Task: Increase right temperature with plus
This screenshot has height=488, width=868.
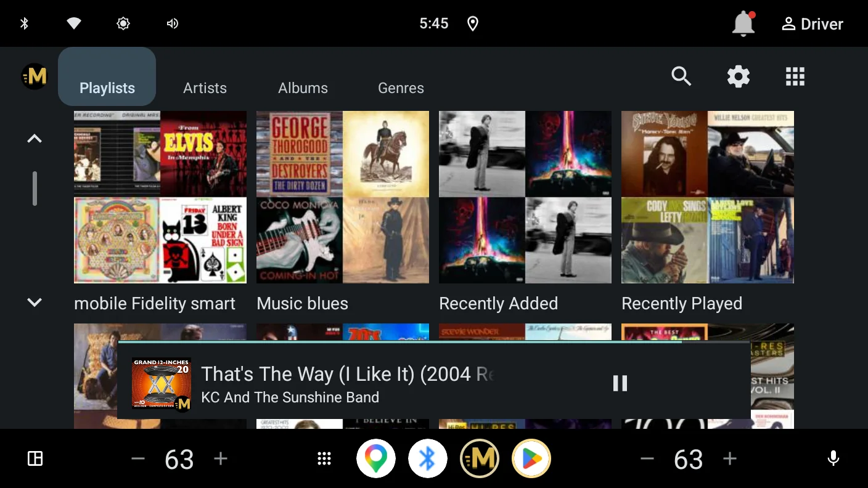Action: tap(730, 459)
